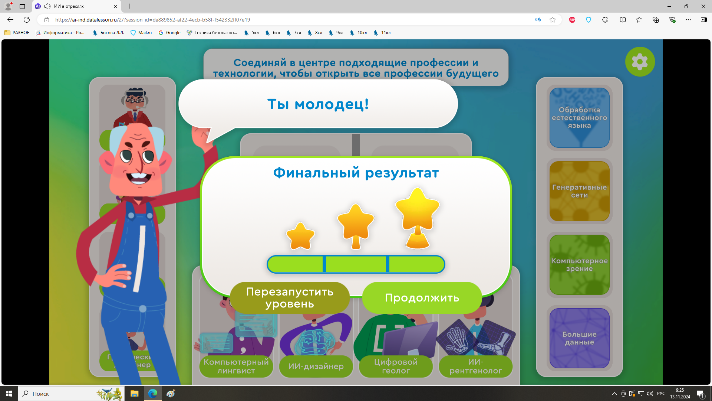The width and height of the screenshot is (712, 401).
Task: Go back with the browser back arrow
Action: point(10,19)
